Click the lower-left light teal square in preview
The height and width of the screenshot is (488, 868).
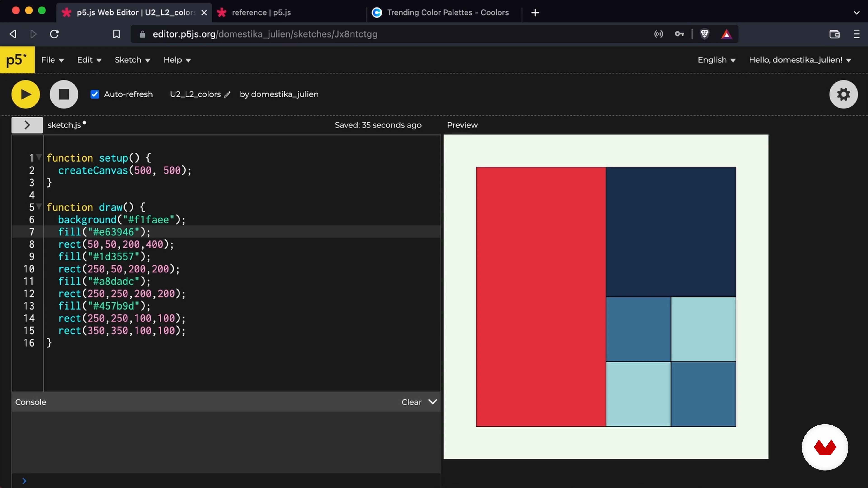pyautogui.click(x=638, y=394)
